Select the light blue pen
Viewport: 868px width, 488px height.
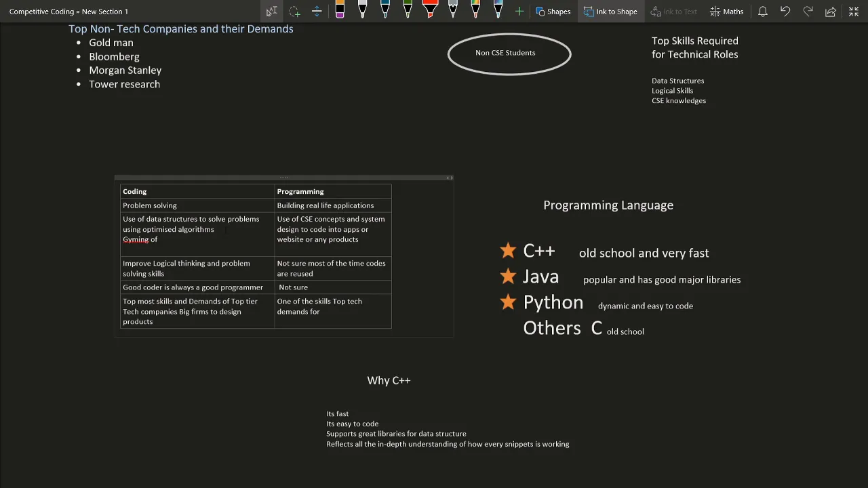tap(498, 9)
